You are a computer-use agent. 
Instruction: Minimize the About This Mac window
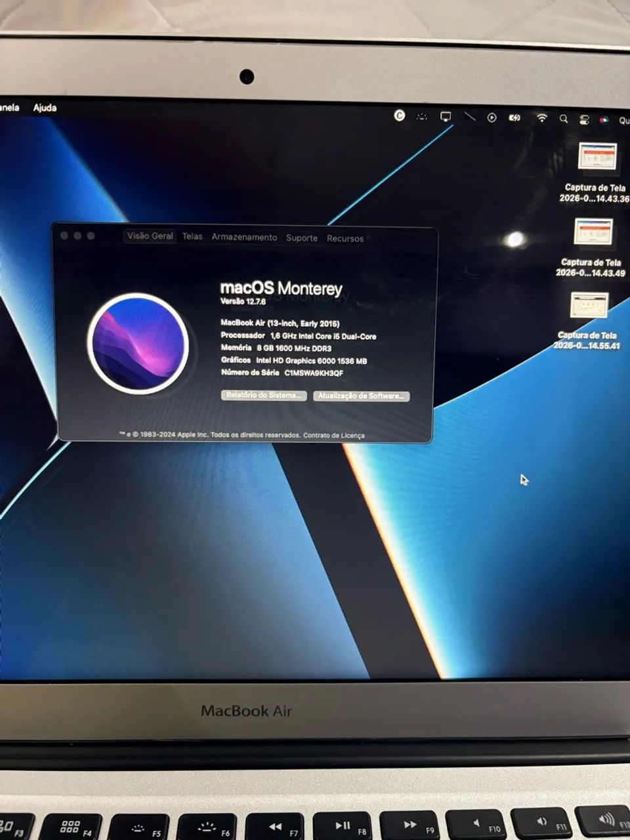(77, 235)
